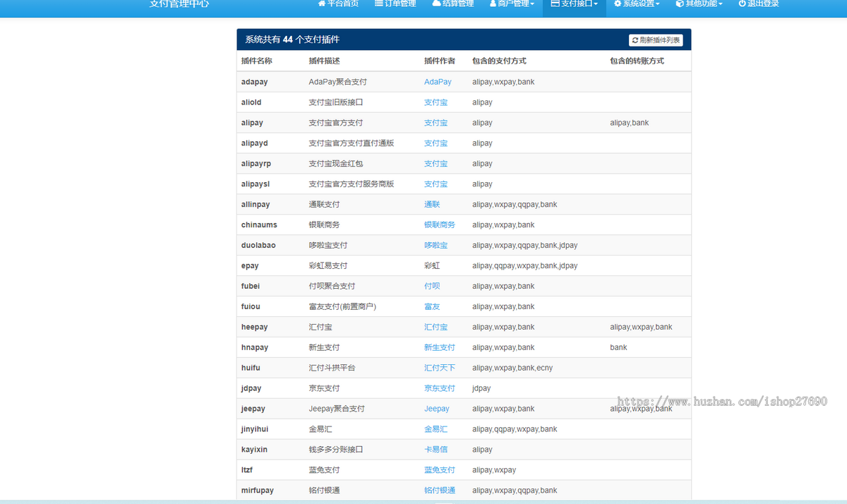This screenshot has width=847, height=504.
Task: Select the alipayd plugin name
Action: [254, 143]
